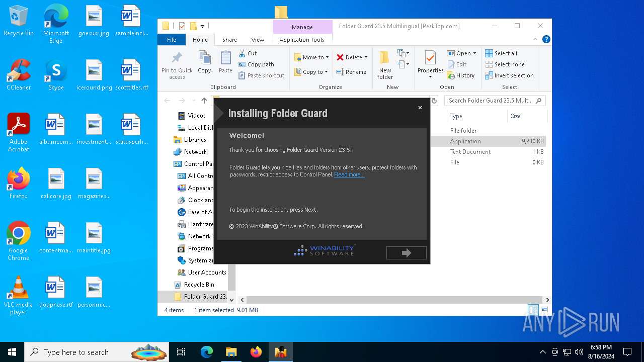644x362 pixels.
Task: Select Videos in navigation pane
Action: pos(197,116)
